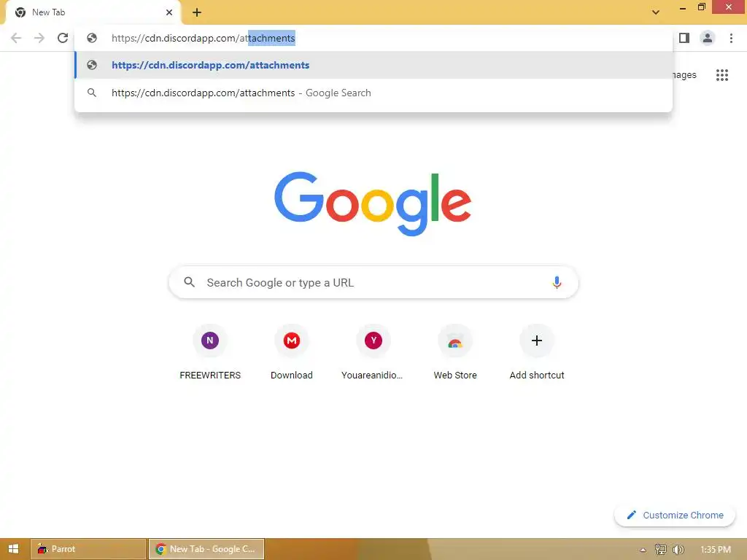Go forward with the forward arrow
This screenshot has height=560, width=747.
39,38
